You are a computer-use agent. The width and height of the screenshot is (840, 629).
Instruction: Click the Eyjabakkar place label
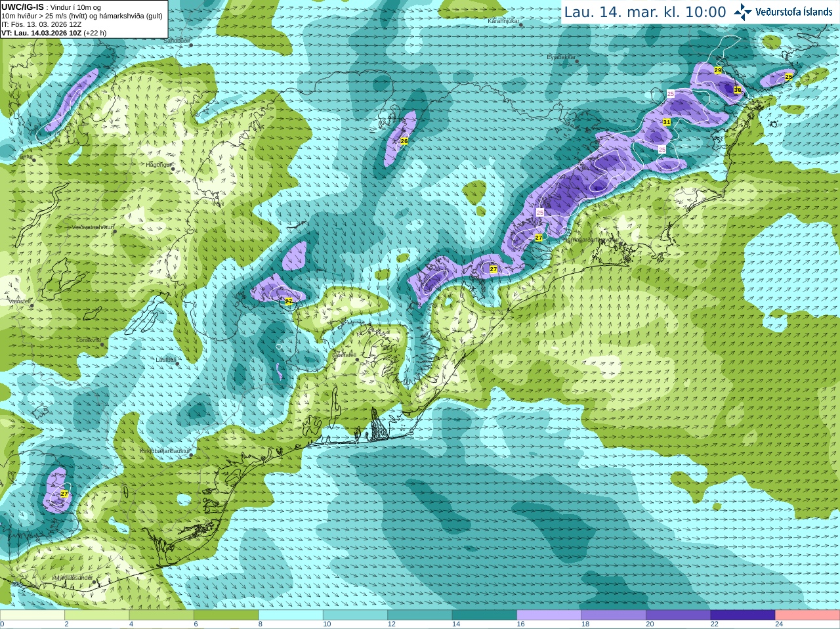(x=561, y=57)
